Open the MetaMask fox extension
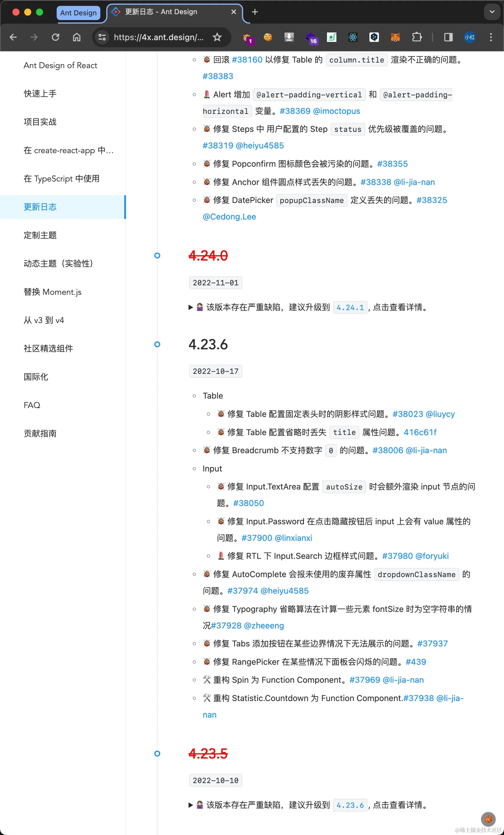 [395, 37]
